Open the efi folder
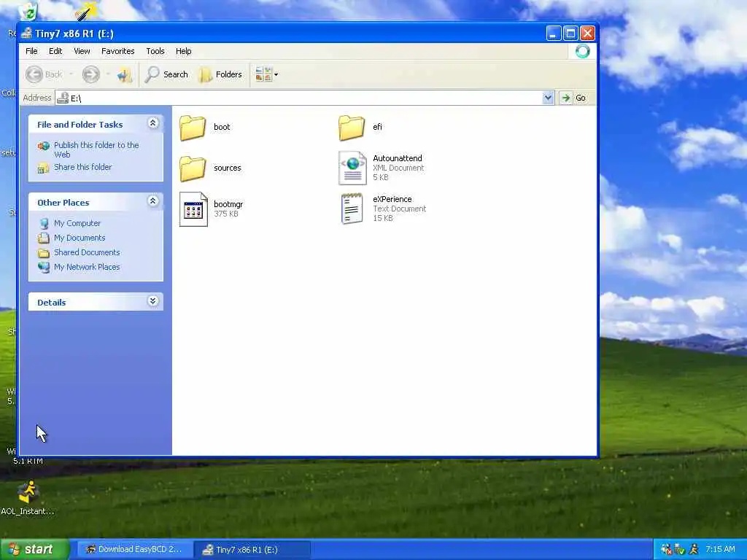Screen dimensions: 747x560 pos(360,127)
